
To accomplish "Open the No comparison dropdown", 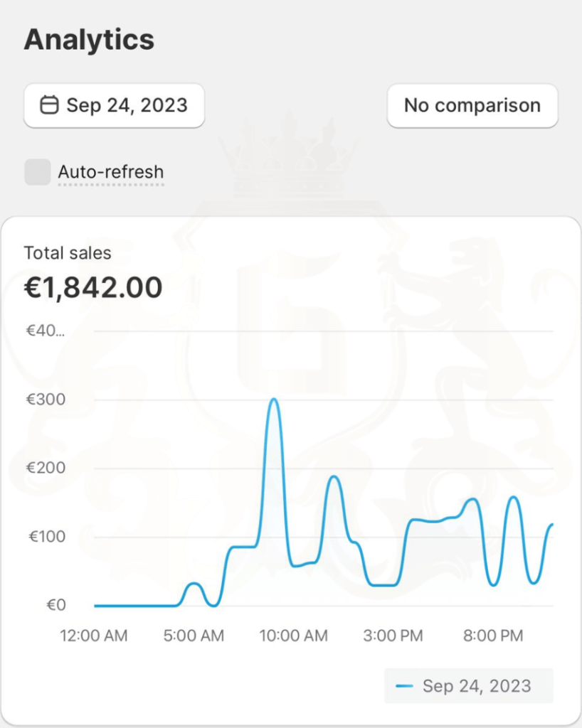I will [472, 105].
